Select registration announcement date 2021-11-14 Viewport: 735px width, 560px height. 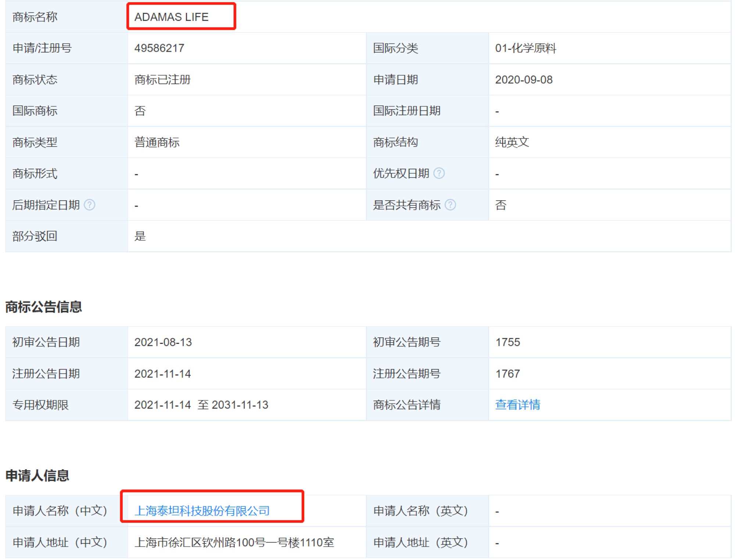pyautogui.click(x=162, y=374)
